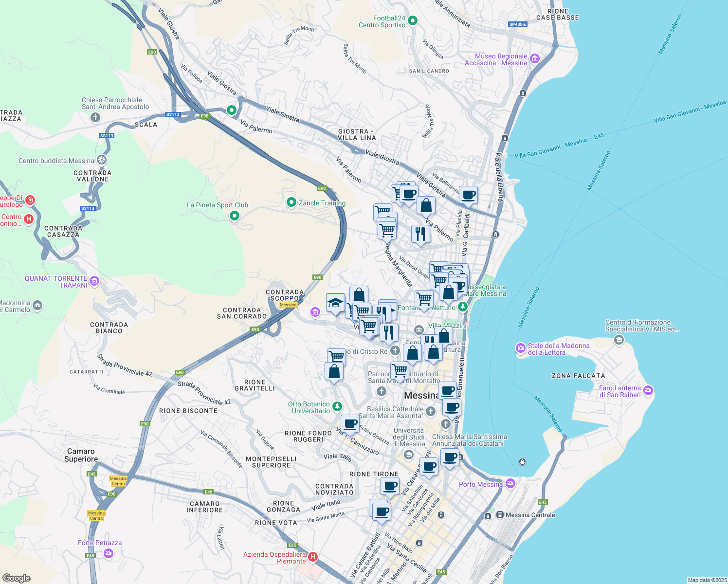Select the QUANAT Torrente Trapani marker
This screenshot has width=728, height=584.
pos(95,281)
